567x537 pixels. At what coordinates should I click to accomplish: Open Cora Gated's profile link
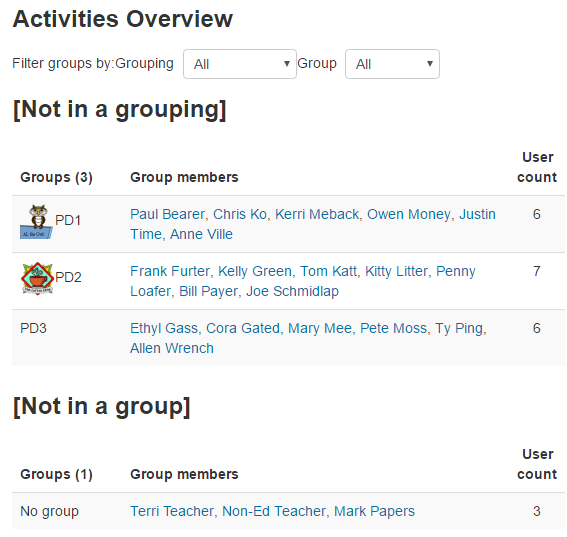pos(243,328)
